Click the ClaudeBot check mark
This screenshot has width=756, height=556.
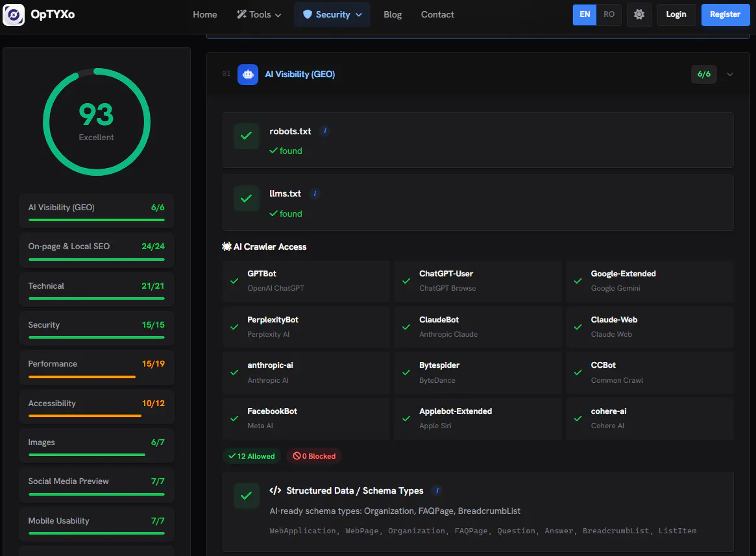point(406,327)
